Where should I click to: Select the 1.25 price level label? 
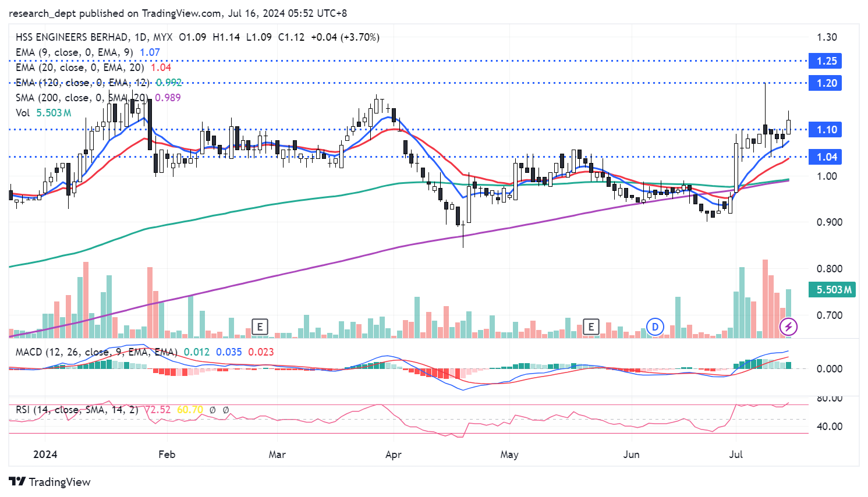pos(826,61)
